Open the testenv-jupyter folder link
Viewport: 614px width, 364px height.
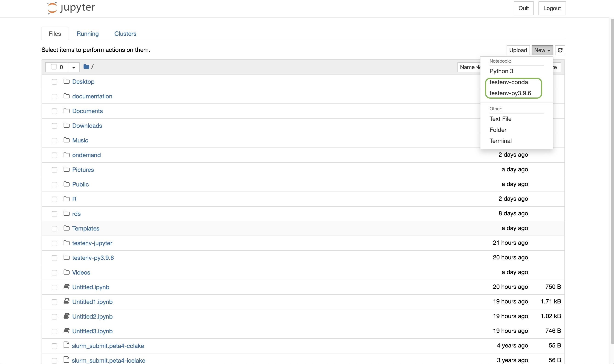pos(92,243)
